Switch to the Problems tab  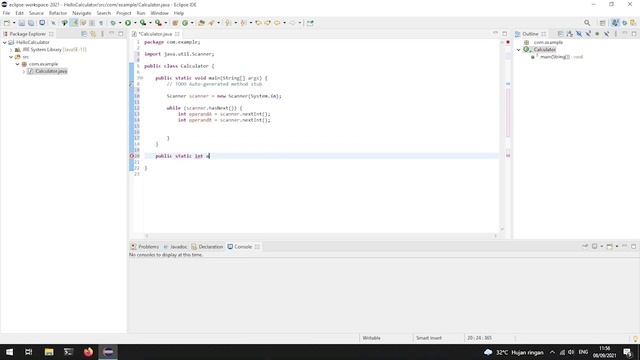[x=145, y=247]
